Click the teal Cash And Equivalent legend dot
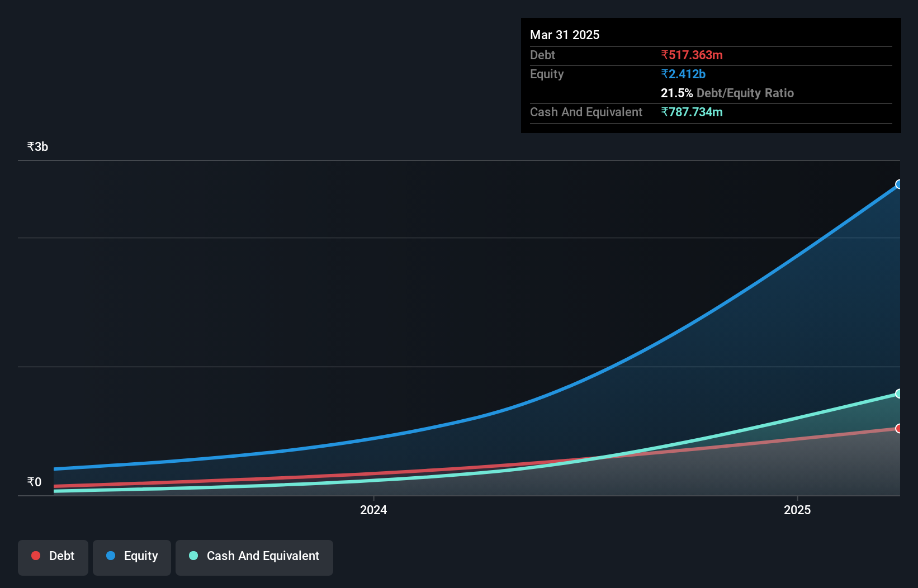The height and width of the screenshot is (588, 918). 193,556
